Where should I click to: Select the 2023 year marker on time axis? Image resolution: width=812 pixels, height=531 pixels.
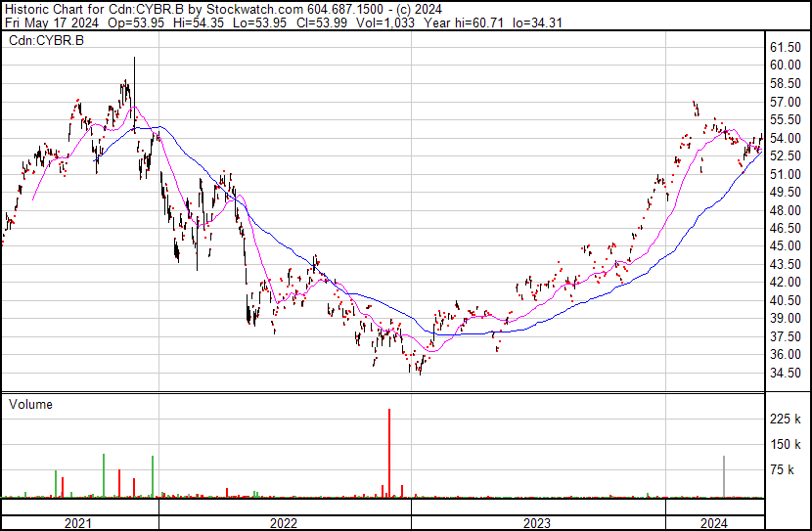point(537,522)
